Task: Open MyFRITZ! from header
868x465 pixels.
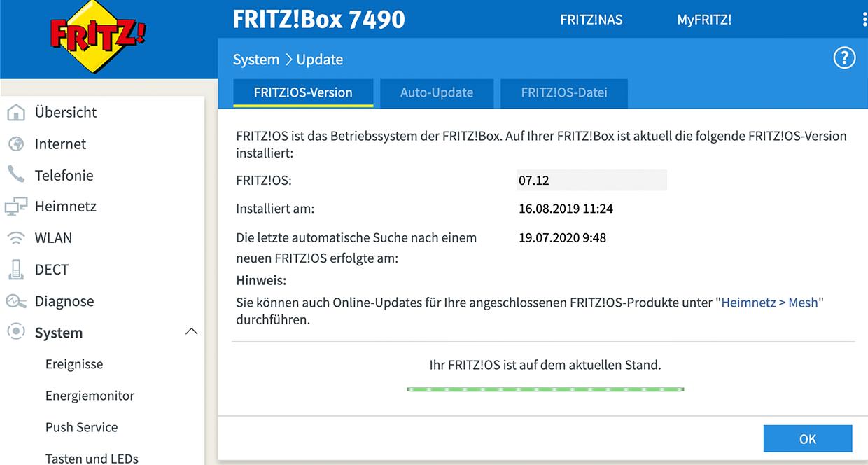Action: coord(704,20)
